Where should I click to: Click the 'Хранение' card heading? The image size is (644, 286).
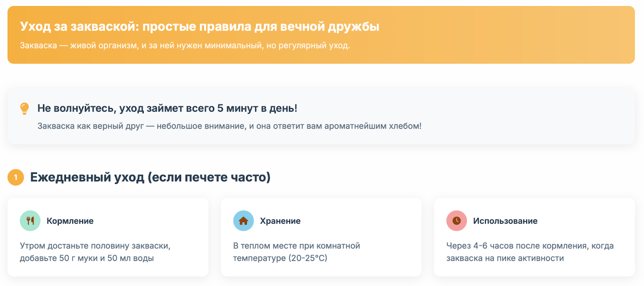coord(280,221)
